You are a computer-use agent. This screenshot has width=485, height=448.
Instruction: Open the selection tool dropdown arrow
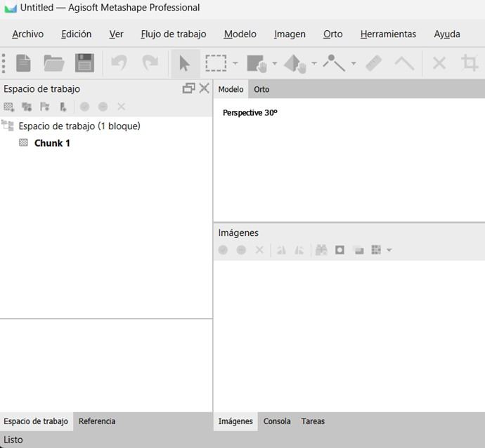(235, 63)
